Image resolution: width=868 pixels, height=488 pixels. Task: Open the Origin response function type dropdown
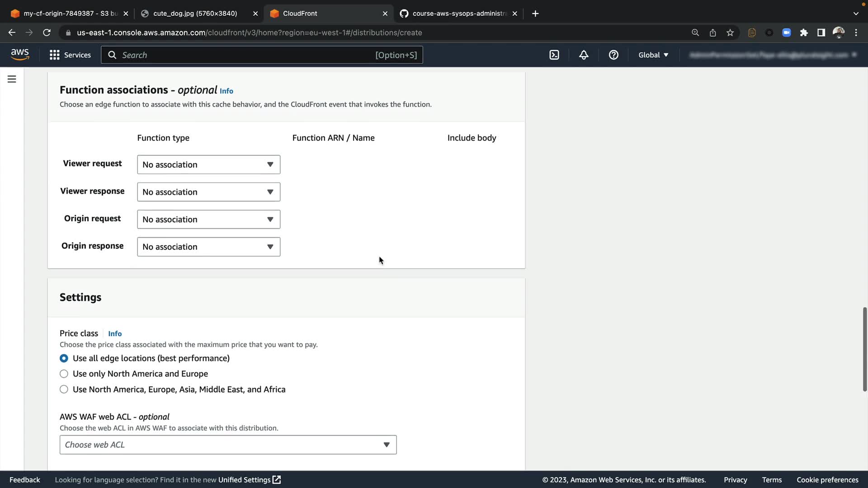pos(208,247)
